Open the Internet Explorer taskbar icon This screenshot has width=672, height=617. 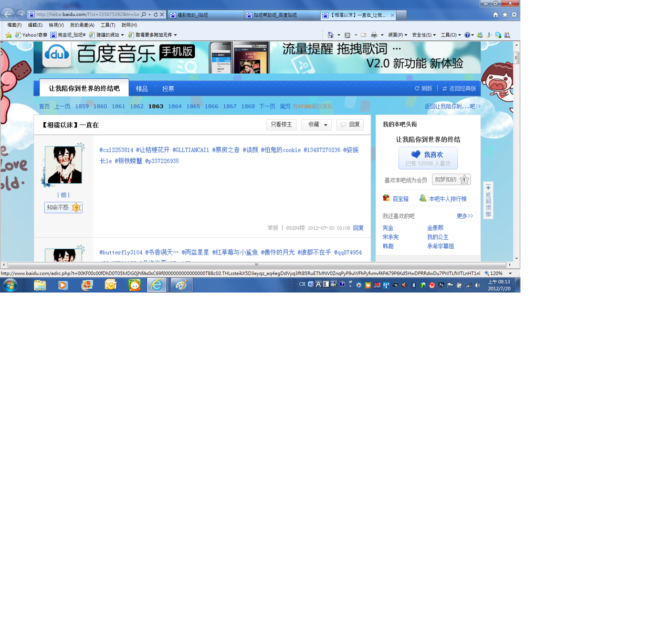[156, 285]
